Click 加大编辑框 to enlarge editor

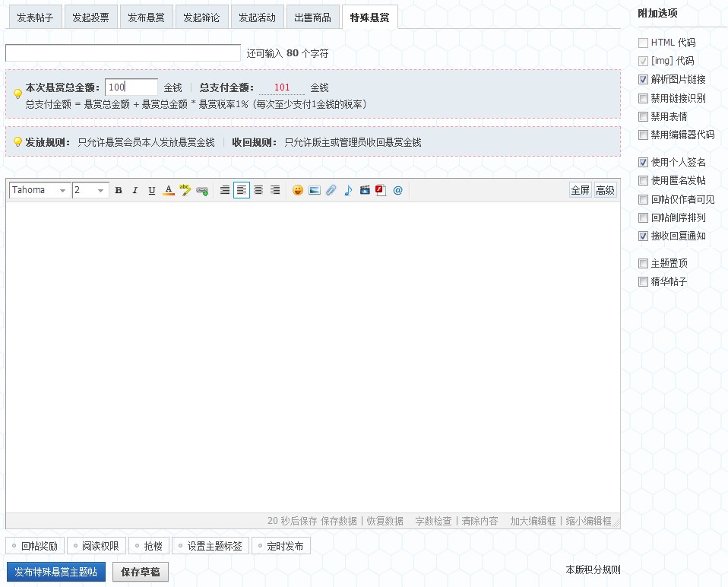pos(533,521)
